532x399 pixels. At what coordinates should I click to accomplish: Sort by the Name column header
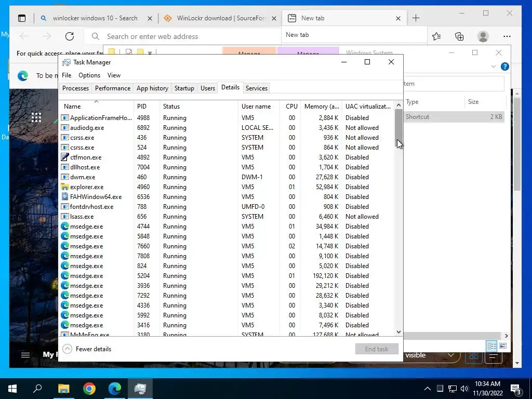tap(96, 106)
